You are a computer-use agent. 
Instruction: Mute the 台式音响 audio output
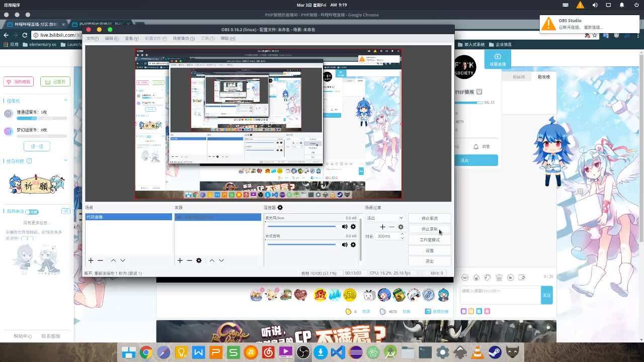(344, 245)
